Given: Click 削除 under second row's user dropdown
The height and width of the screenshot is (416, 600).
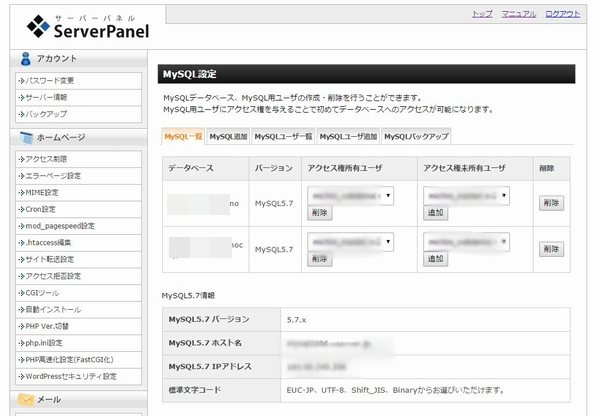Looking at the screenshot, I should pyautogui.click(x=320, y=259).
